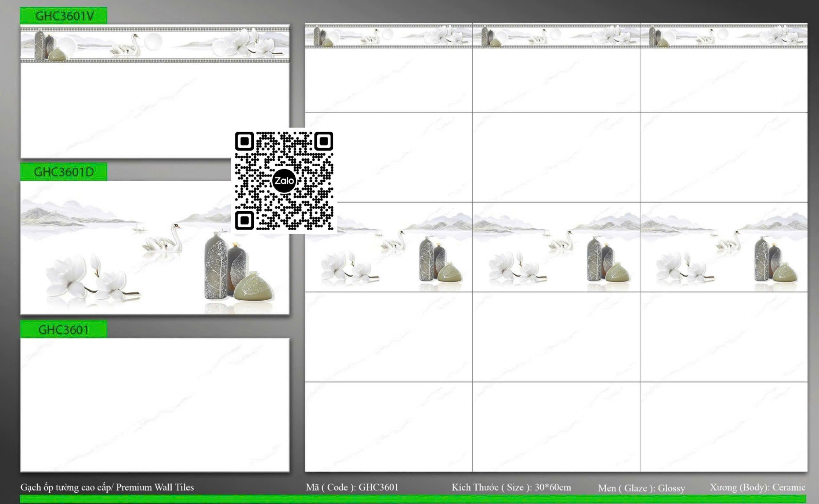Click the GHC3601 green label
Viewport: 819px width, 504px height.
point(64,330)
